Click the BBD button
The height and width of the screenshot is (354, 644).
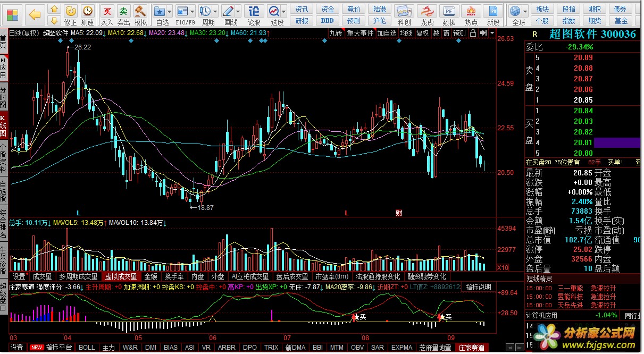(x=328, y=21)
